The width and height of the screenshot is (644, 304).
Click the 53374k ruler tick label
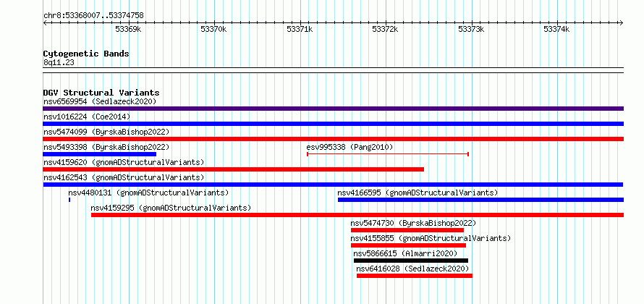[x=557, y=29]
